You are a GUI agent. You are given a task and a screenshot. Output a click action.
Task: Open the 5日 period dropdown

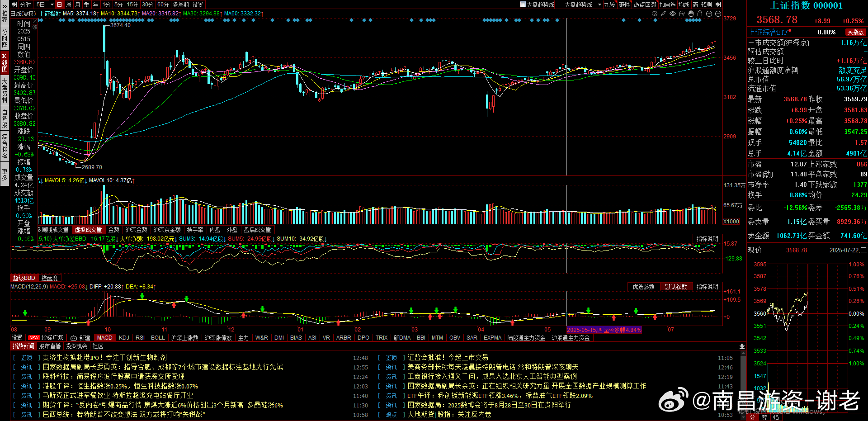coord(52,5)
